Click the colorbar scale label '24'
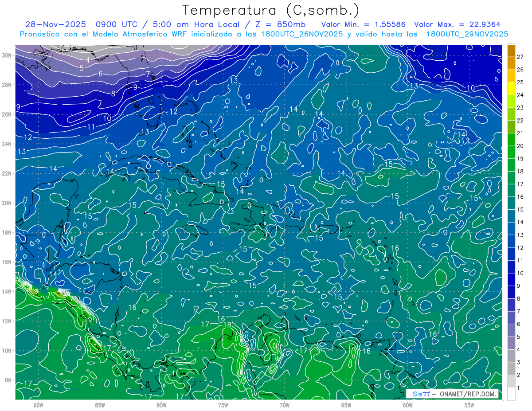532x411 pixels. 520,95
